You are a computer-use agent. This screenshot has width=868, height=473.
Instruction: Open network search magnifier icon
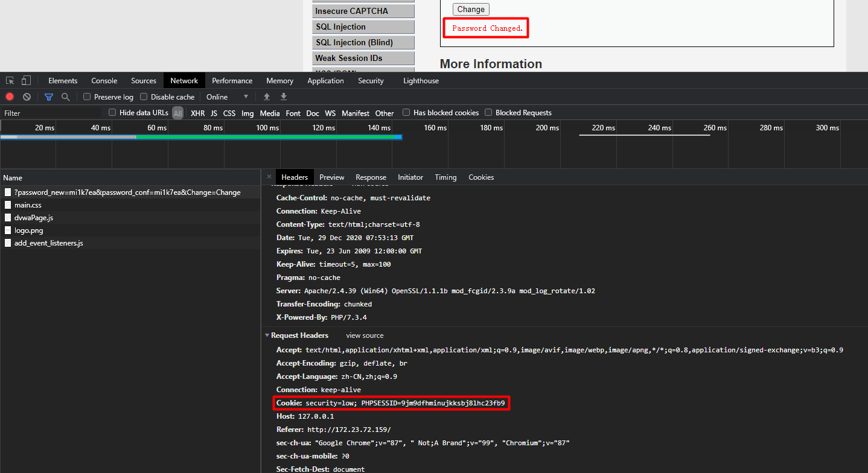(x=65, y=97)
